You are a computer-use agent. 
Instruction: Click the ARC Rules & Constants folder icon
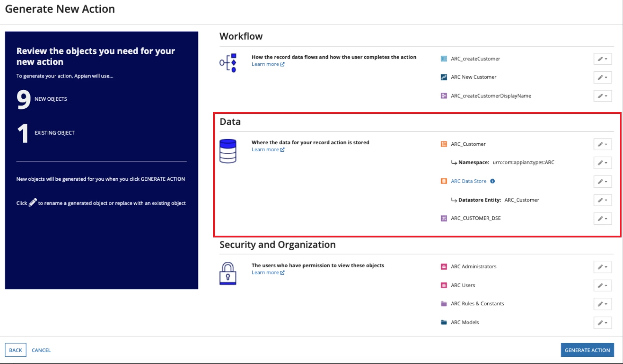coord(444,304)
